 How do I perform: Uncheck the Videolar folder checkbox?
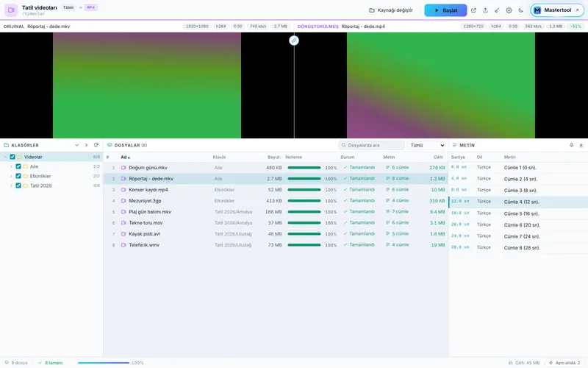click(x=12, y=157)
